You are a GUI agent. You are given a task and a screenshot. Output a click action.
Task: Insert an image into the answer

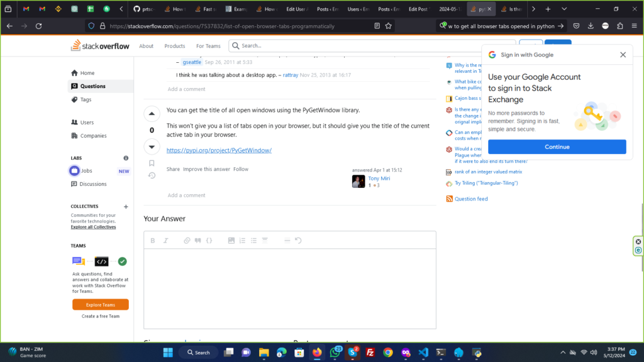pos(231,240)
